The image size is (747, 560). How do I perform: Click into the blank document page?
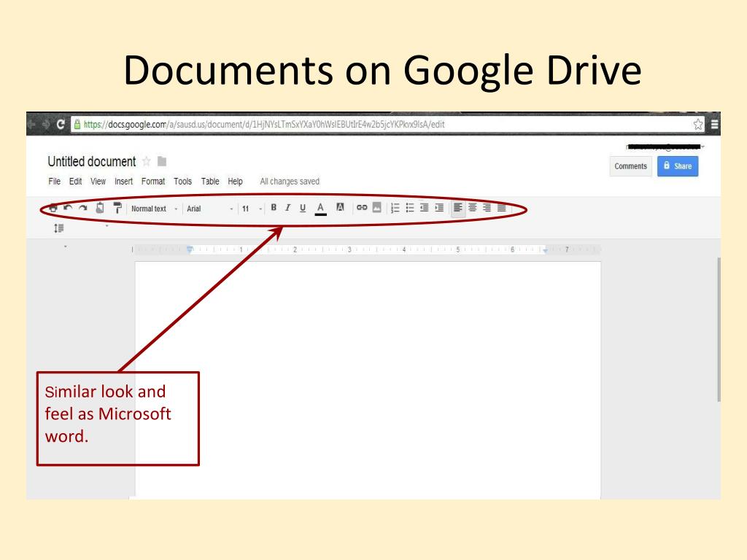[368, 380]
